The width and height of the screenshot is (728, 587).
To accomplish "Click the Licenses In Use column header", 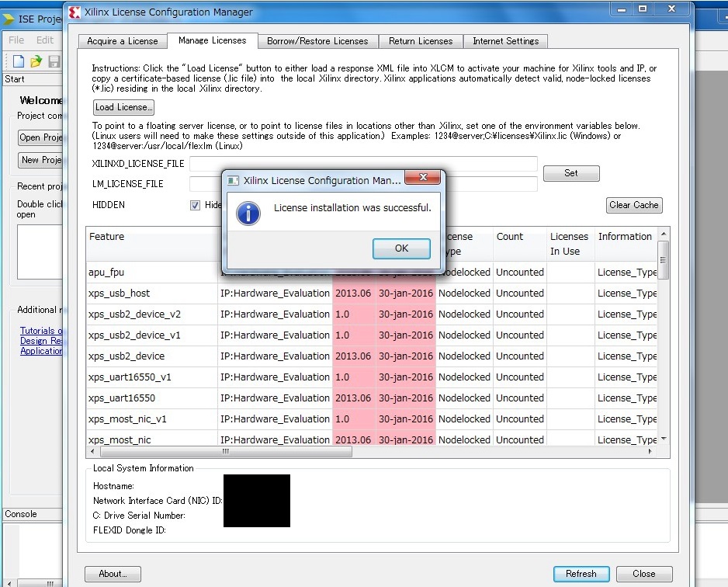I will click(x=570, y=244).
